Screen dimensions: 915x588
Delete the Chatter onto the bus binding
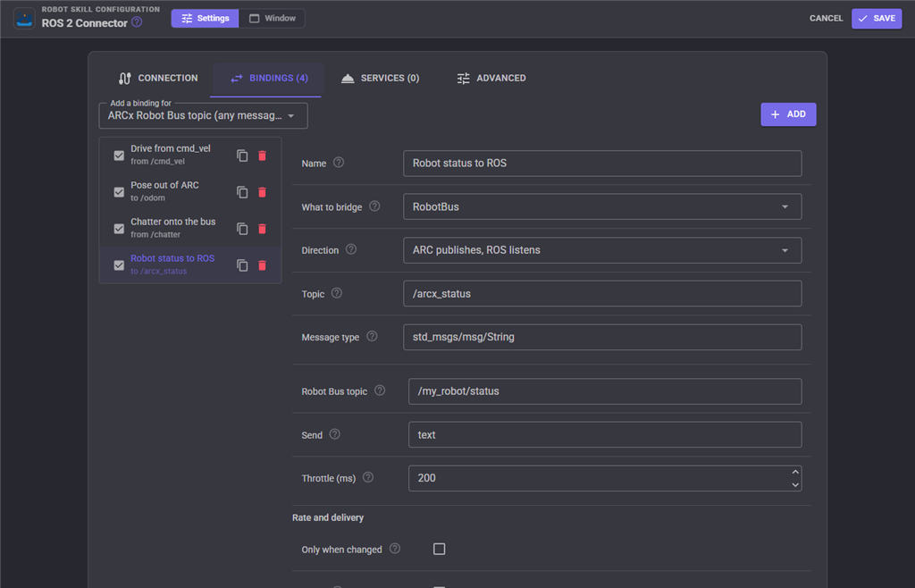tap(262, 229)
